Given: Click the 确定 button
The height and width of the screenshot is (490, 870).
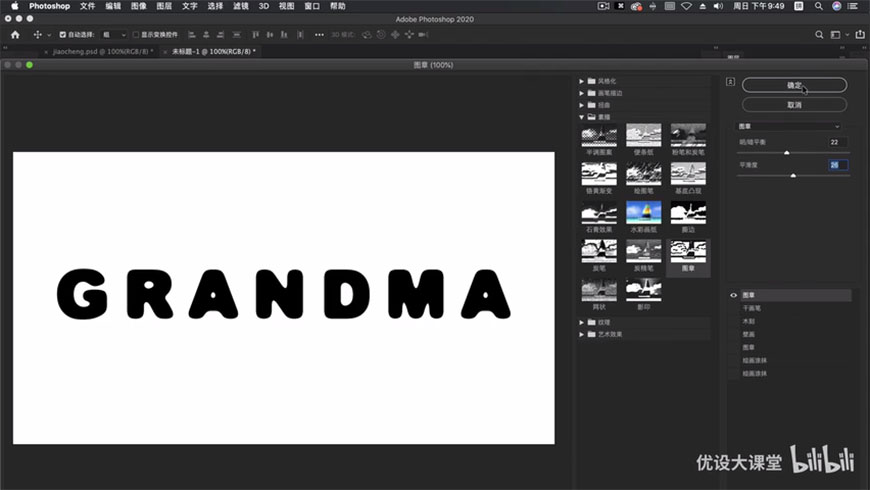Looking at the screenshot, I should [x=794, y=85].
